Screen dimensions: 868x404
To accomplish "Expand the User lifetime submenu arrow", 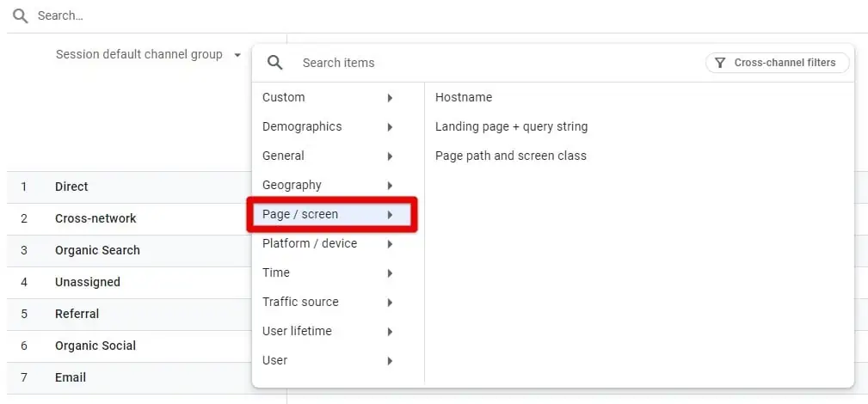I will point(390,332).
